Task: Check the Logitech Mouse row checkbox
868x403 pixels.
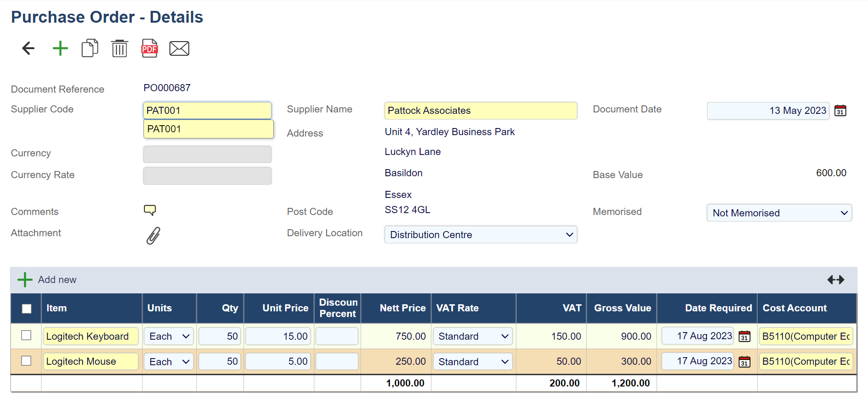Action: 26,361
